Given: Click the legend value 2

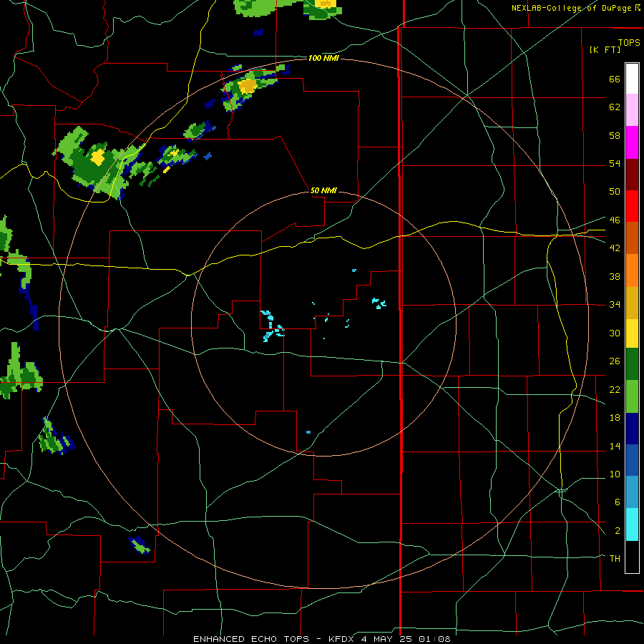Looking at the screenshot, I should [617, 530].
